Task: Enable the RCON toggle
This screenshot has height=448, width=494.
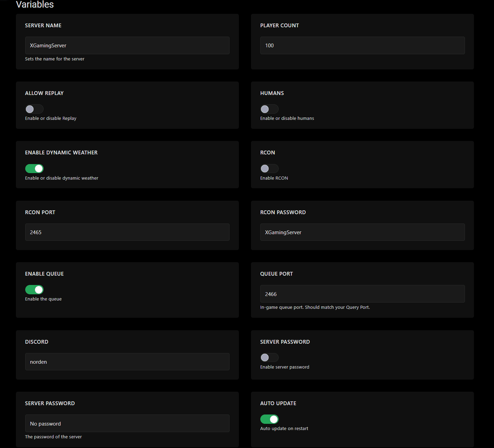Action: tap(269, 168)
